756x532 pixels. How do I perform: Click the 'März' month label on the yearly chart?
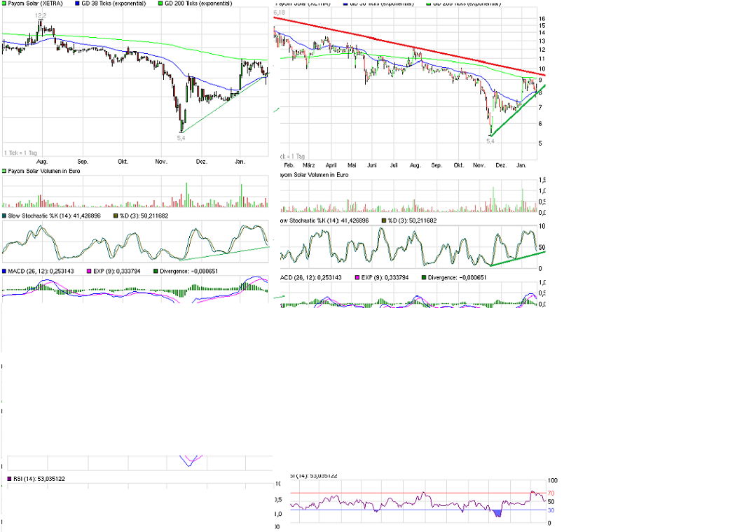click(308, 165)
